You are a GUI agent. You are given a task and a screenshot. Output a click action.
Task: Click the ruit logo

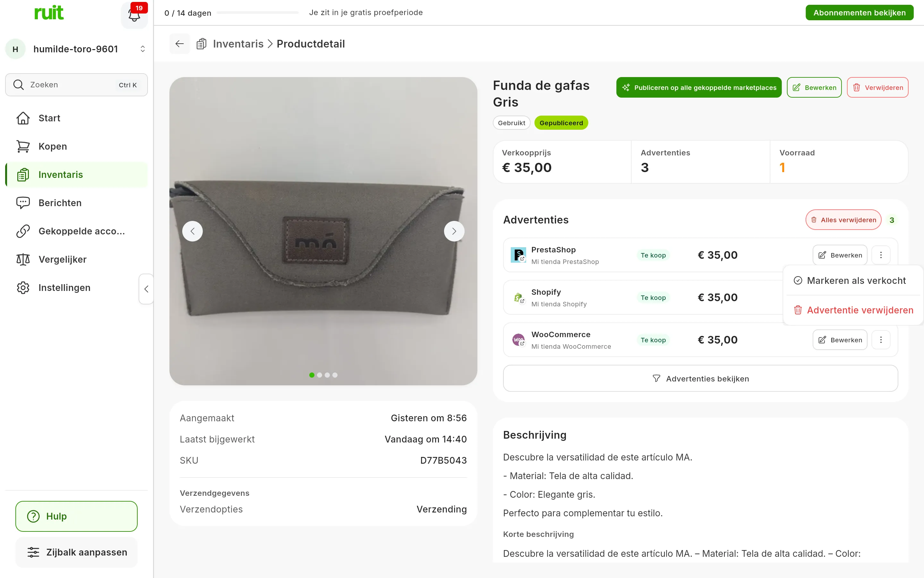pyautogui.click(x=49, y=13)
